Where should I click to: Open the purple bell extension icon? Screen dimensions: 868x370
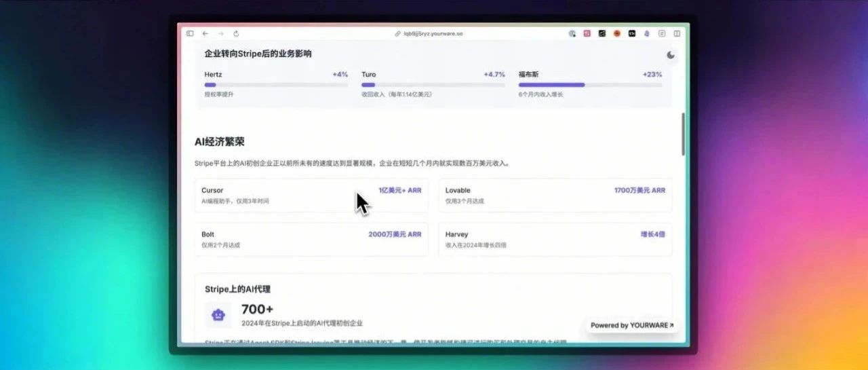click(x=647, y=33)
